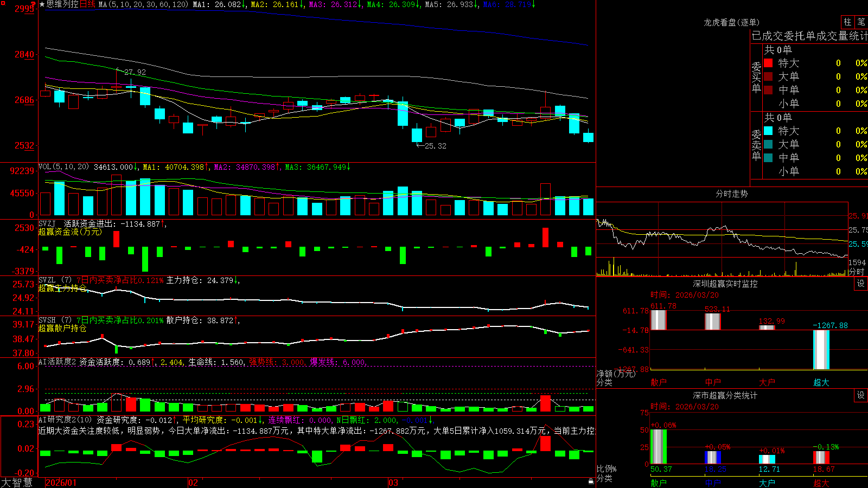The image size is (868, 488).
Task: Click the 92239 volume axis label
Action: click(x=22, y=171)
